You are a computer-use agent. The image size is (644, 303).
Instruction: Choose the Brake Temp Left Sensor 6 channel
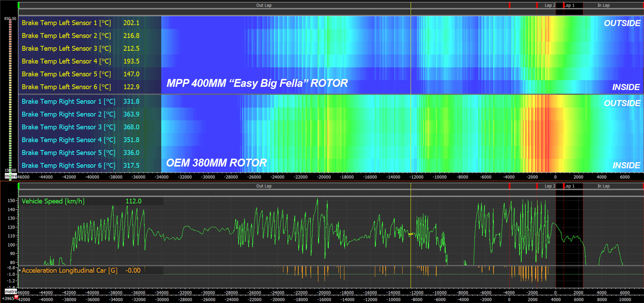coord(66,87)
